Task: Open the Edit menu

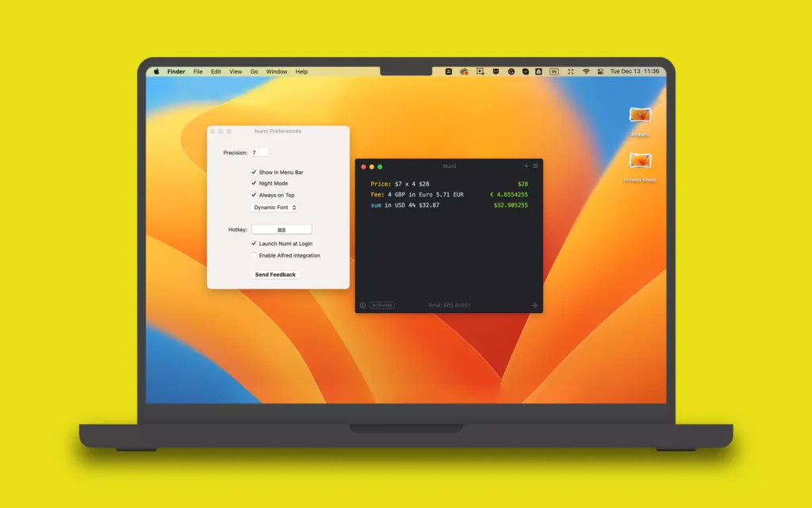Action: pyautogui.click(x=216, y=71)
